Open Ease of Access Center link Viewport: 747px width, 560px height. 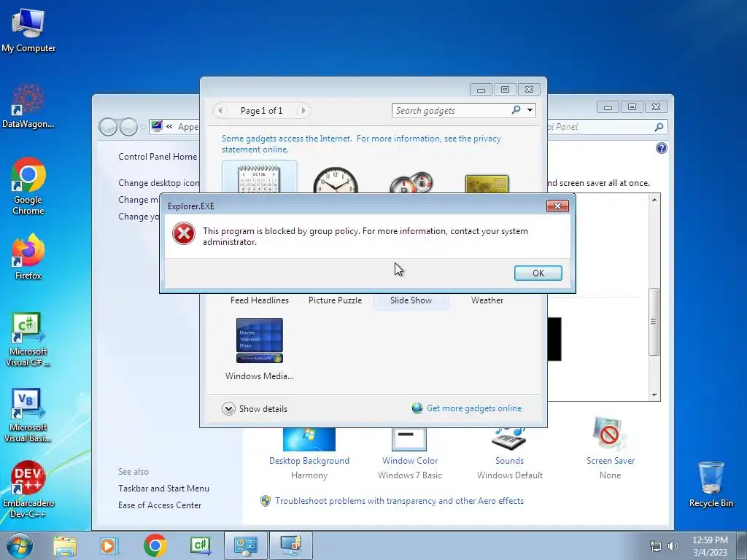click(160, 505)
